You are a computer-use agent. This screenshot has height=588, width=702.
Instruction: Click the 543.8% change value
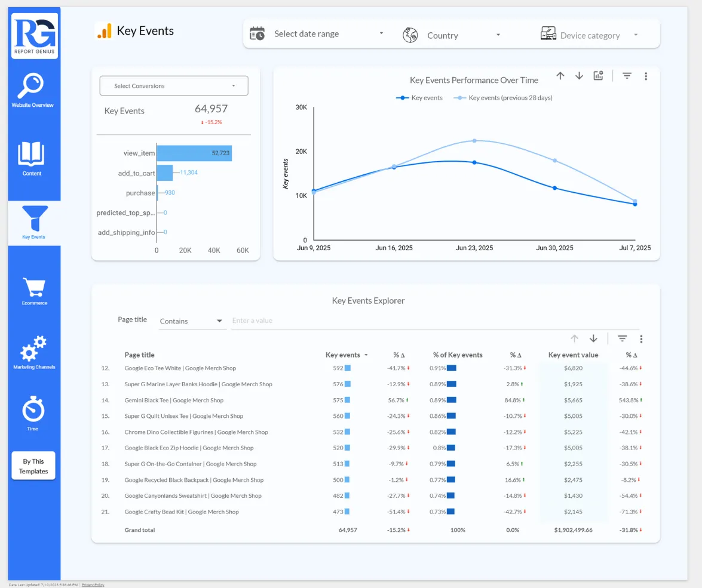coord(628,400)
